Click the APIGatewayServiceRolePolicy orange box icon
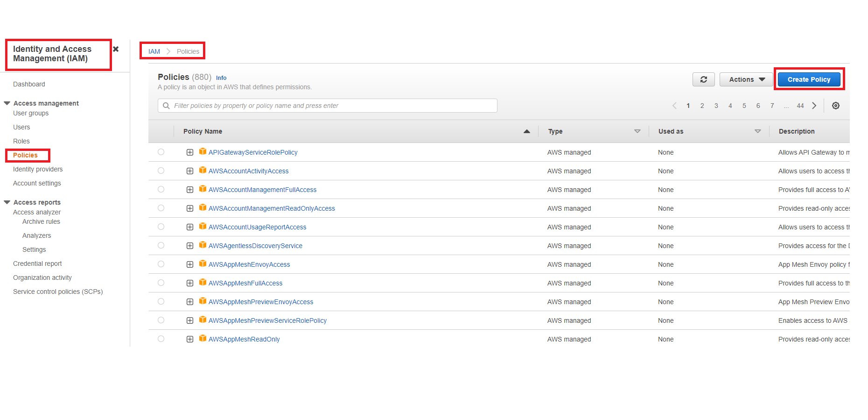The width and height of the screenshot is (868, 420). coord(203,151)
